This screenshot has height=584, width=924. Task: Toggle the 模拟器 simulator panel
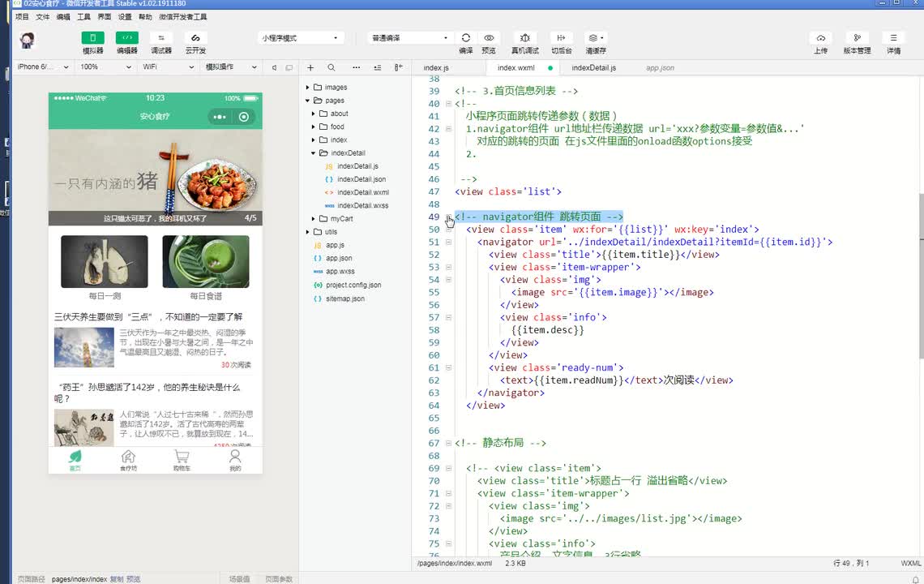coord(92,38)
